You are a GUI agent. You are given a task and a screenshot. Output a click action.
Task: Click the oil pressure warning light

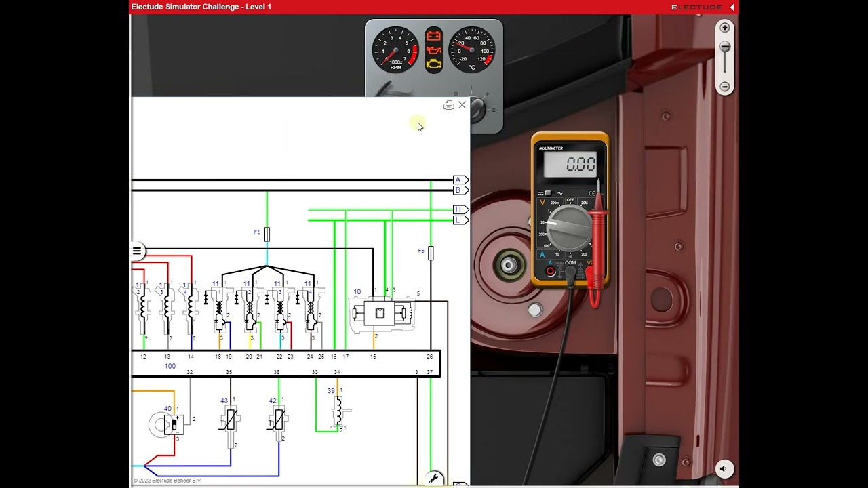433,50
